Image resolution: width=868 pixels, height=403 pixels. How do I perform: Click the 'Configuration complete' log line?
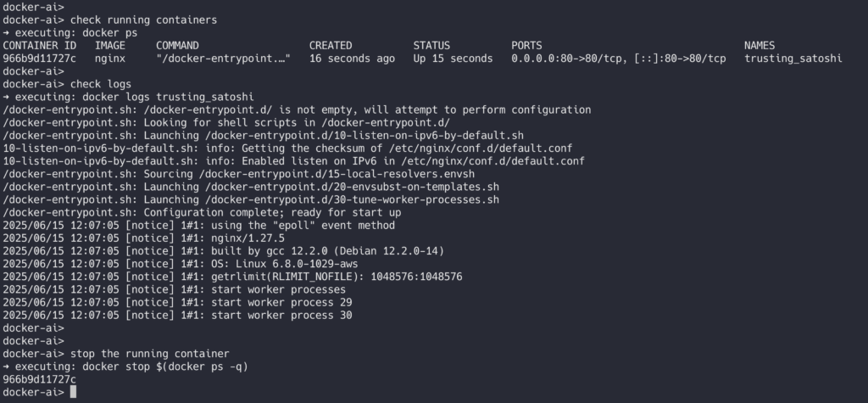202,213
